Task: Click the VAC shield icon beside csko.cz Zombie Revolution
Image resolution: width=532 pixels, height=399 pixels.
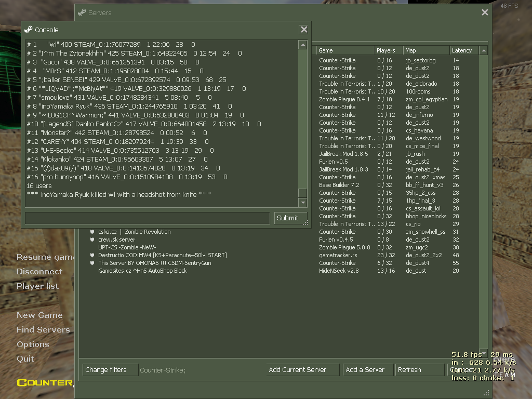Action: tap(92, 232)
